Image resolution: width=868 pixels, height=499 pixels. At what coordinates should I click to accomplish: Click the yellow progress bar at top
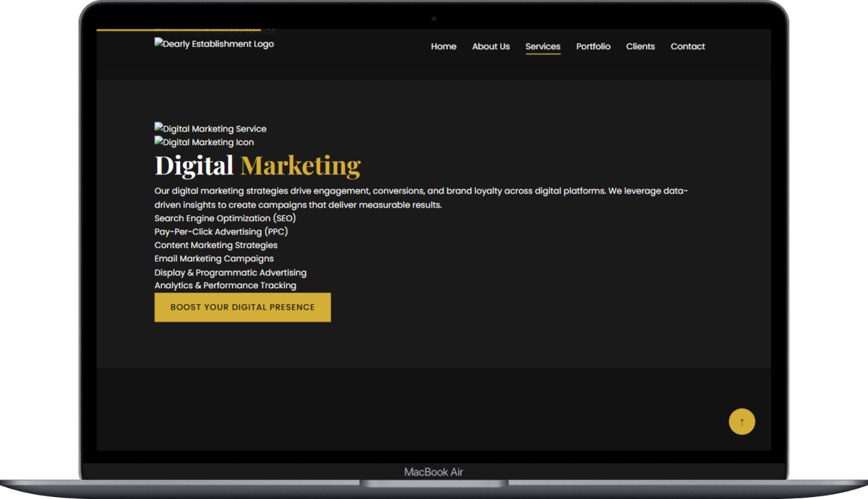point(179,29)
